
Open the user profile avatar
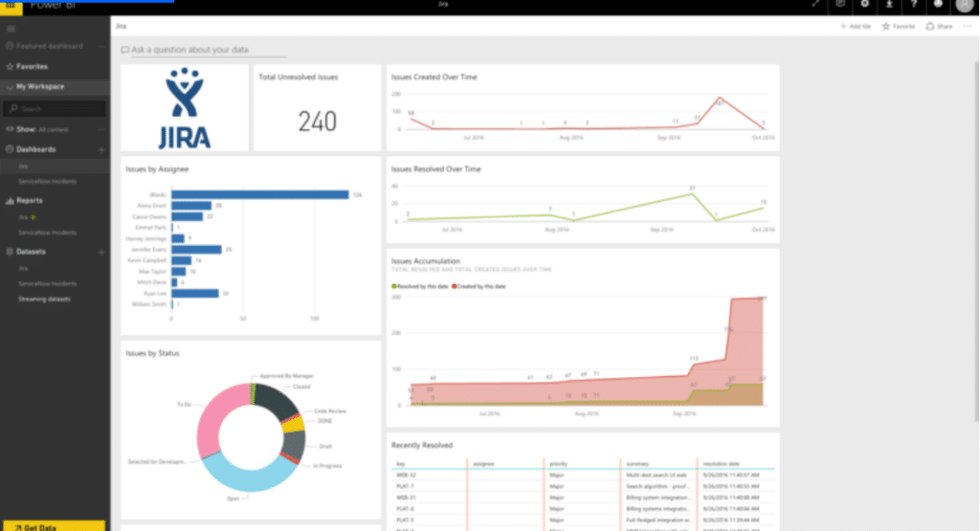click(965, 5)
